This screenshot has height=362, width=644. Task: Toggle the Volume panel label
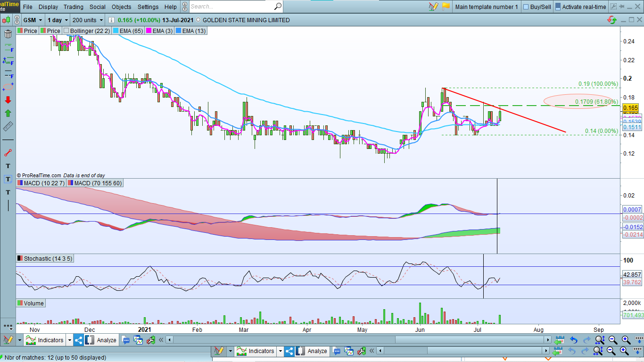(x=31, y=303)
